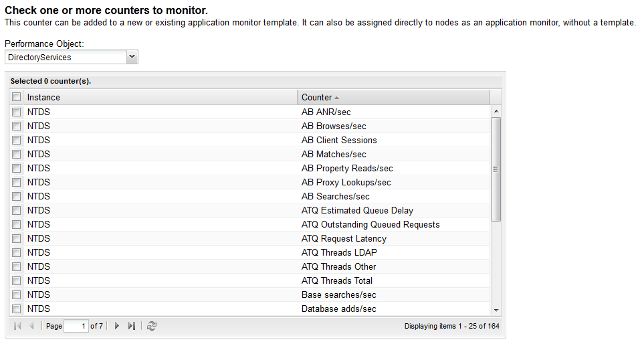Click the Counter column sort arrow
This screenshot has height=344, width=644.
pos(337,98)
